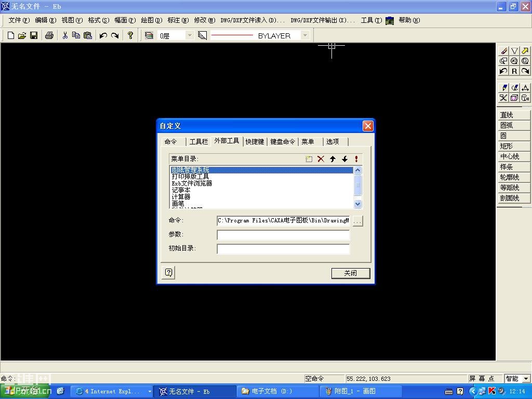Switch to the 工具栏 tab
532x399 pixels.
coord(198,141)
